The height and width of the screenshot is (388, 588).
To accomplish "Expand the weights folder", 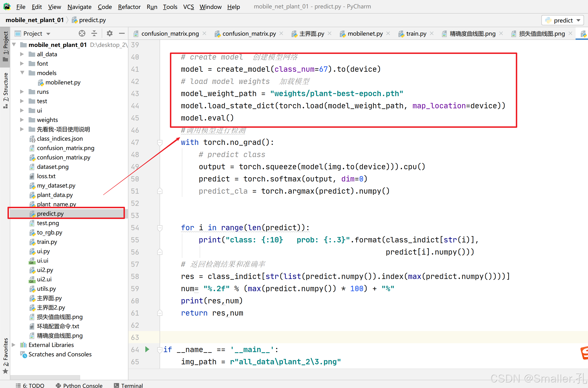I will (22, 120).
